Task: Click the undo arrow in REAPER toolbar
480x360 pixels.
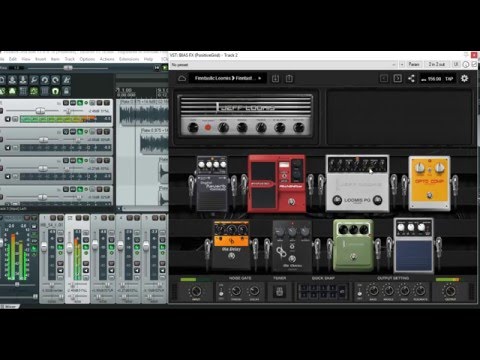Action: point(45,80)
